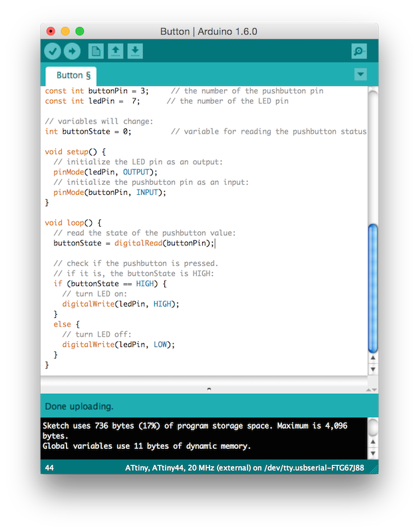This screenshot has width=419, height=532.
Task: Click the console scrollbar down arrow
Action: [372, 453]
